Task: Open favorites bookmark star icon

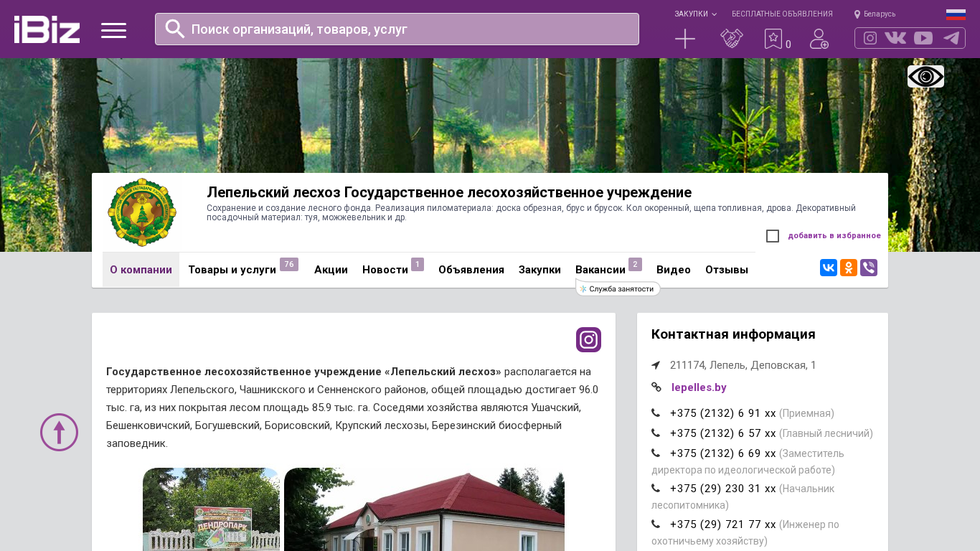Action: point(773,39)
